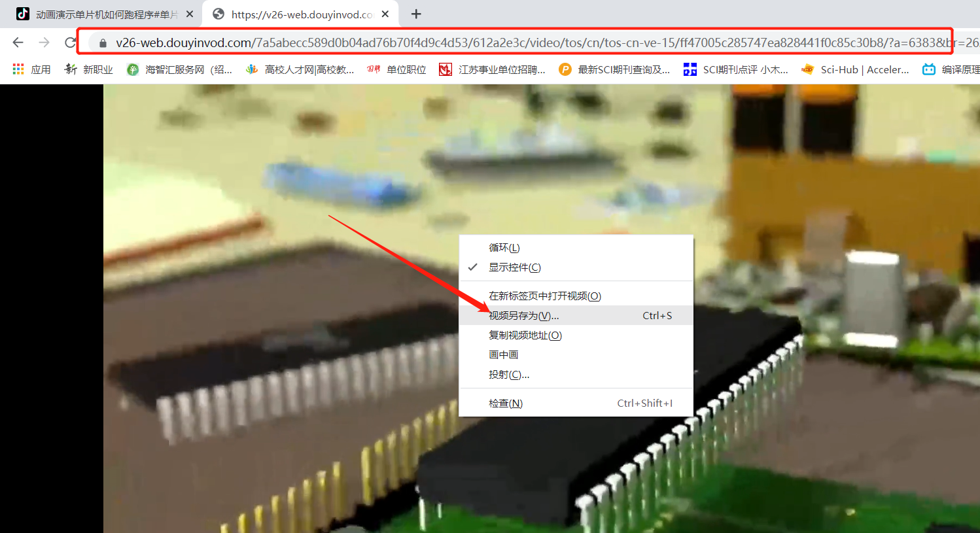Open the 最新SCI期刊查询 bookmark
This screenshot has width=980, height=533.
(x=614, y=69)
